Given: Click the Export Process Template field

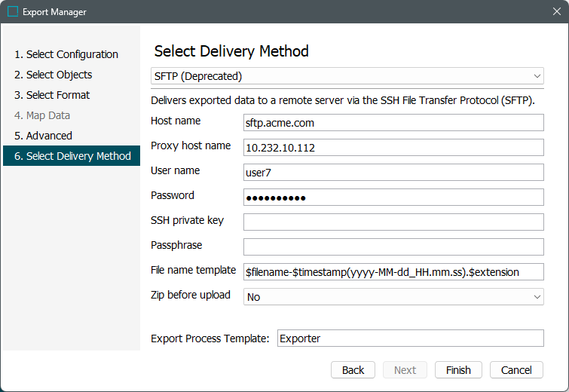Looking at the screenshot, I should [410, 338].
